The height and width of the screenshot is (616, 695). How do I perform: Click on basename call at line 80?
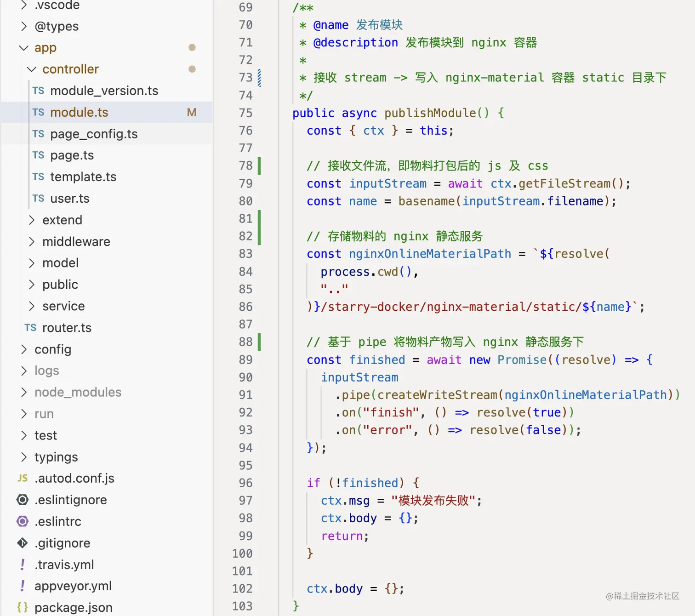(427, 201)
